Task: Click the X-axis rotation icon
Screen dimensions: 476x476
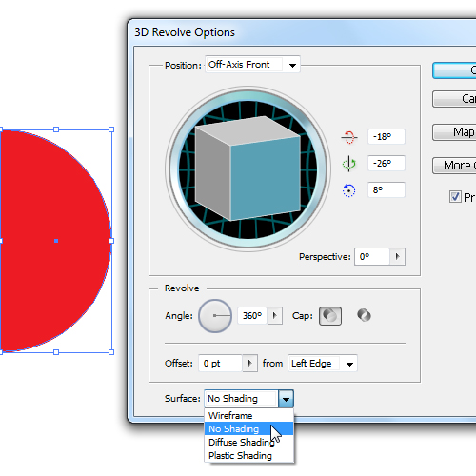Action: tap(349, 137)
